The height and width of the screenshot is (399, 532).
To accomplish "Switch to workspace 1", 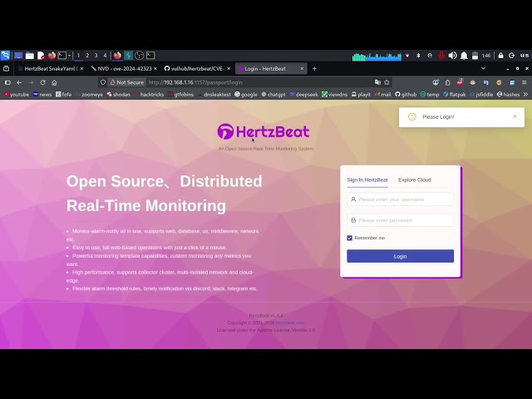I will 78,56.
